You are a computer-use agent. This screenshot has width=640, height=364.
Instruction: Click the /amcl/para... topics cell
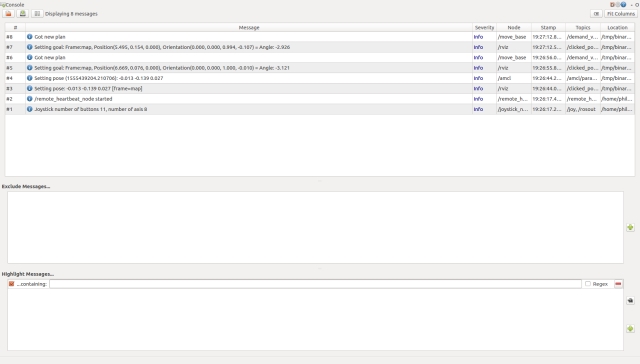(583, 78)
